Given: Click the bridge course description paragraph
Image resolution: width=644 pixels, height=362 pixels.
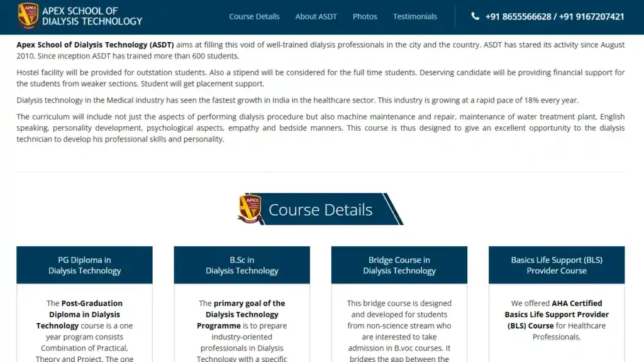Looking at the screenshot, I should [399, 331].
